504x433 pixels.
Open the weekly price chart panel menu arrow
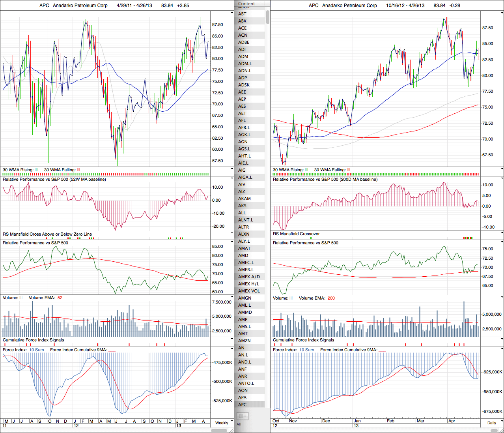click(x=232, y=13)
